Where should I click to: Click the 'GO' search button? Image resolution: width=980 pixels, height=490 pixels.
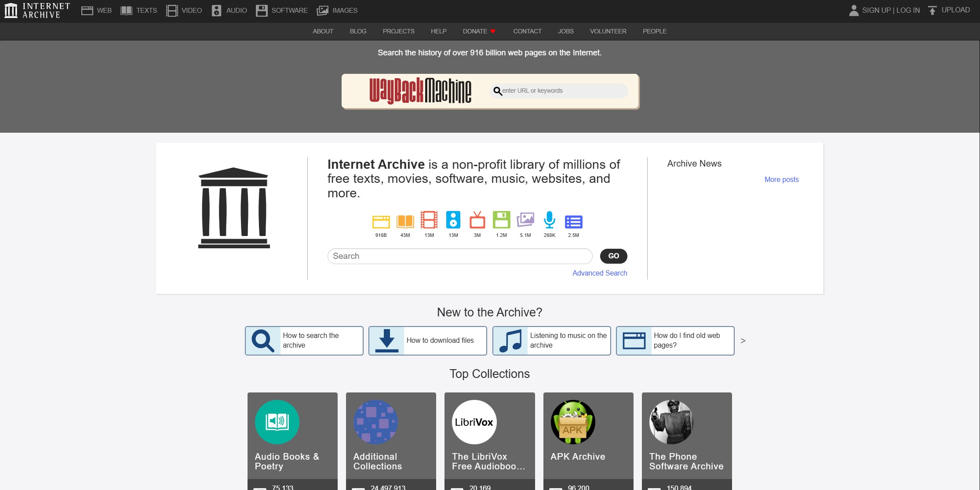613,256
